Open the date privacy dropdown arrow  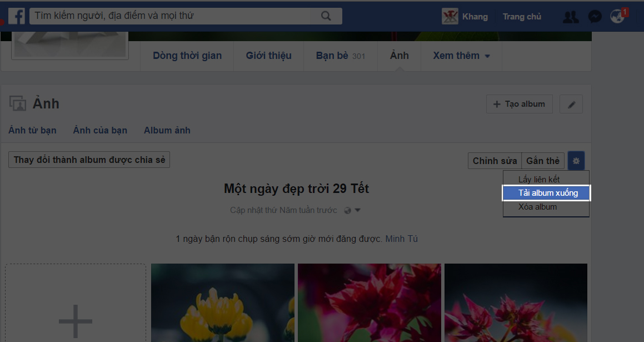click(356, 210)
